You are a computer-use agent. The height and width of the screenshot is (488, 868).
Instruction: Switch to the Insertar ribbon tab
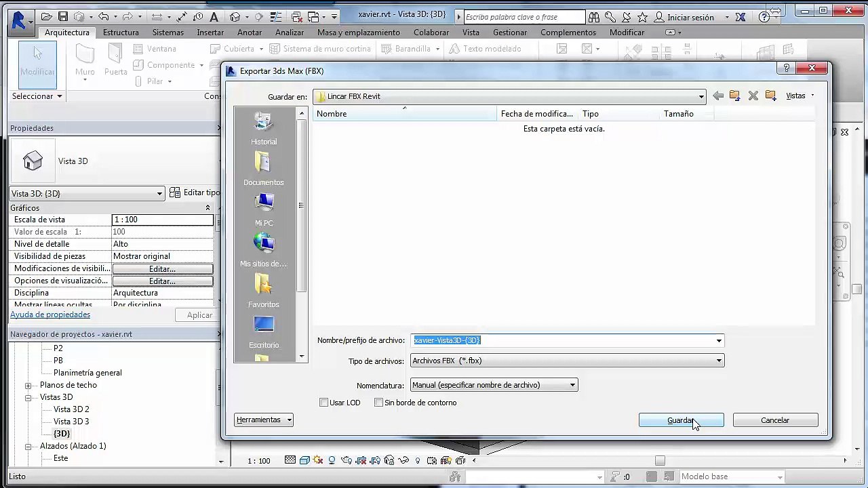click(210, 33)
